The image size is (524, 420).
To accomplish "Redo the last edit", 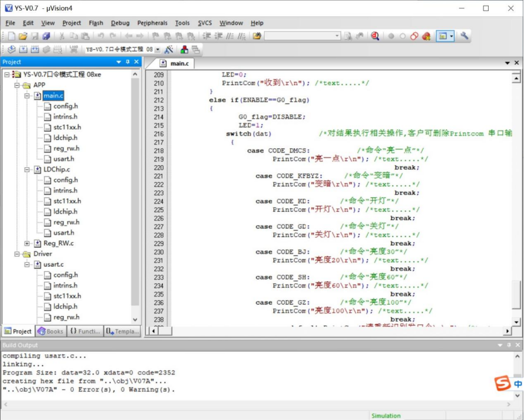I will coord(112,36).
